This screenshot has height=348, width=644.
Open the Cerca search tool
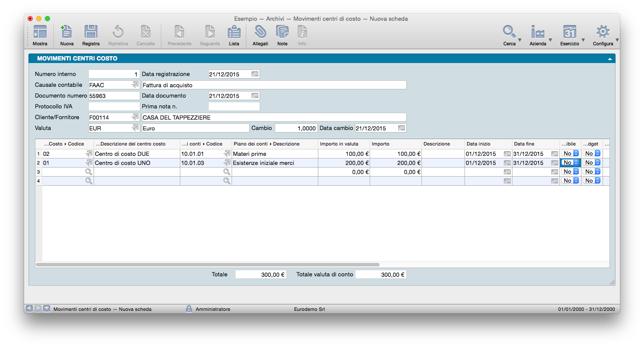(x=509, y=32)
